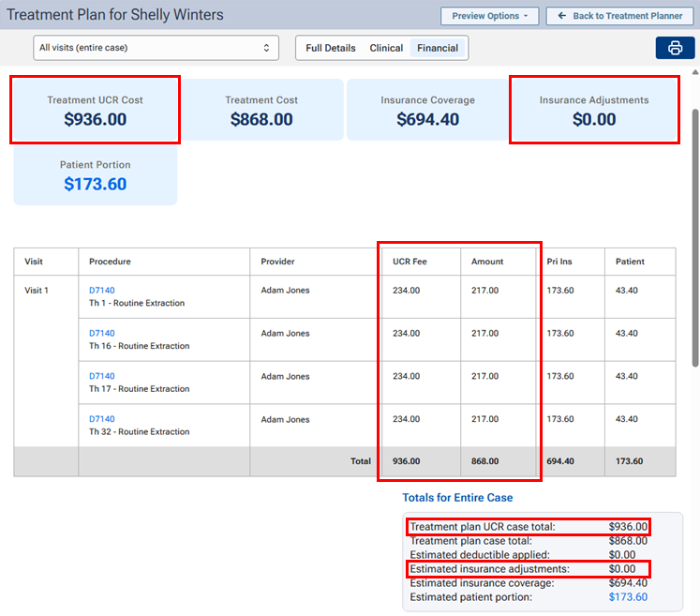Screen dimensions: 700x616
Task: Expand the All visits (entire case) selector
Action: [x=156, y=48]
